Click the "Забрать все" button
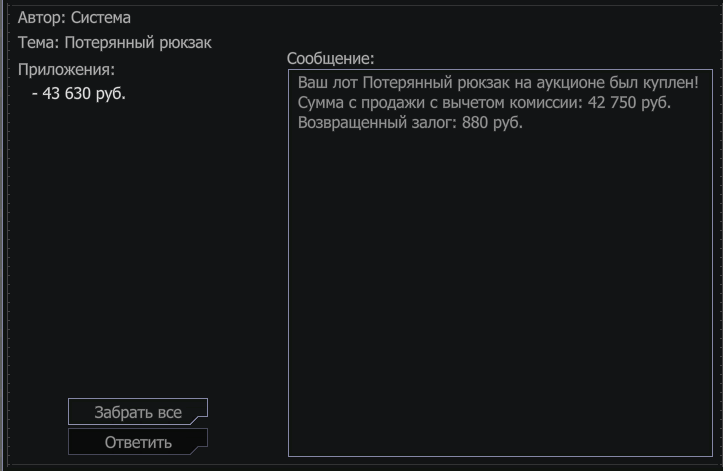Screen dimensions: 723x471 (x=138, y=411)
